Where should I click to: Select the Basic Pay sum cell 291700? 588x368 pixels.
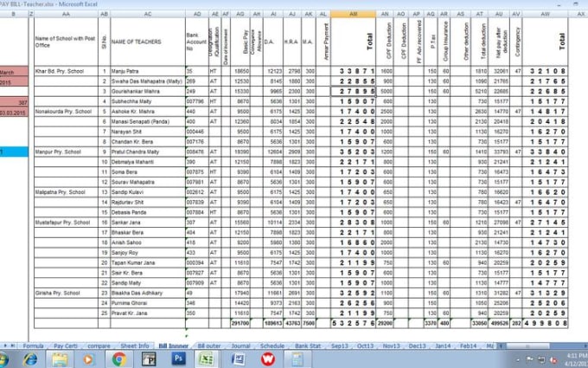240,323
